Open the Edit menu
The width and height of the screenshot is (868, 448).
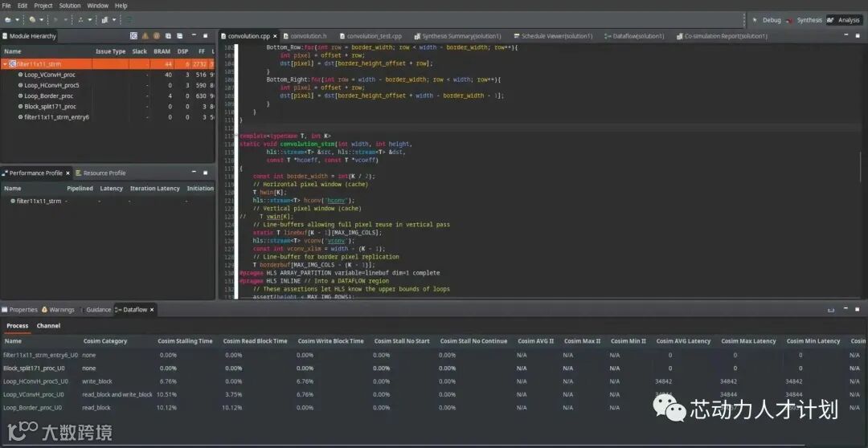(x=23, y=6)
